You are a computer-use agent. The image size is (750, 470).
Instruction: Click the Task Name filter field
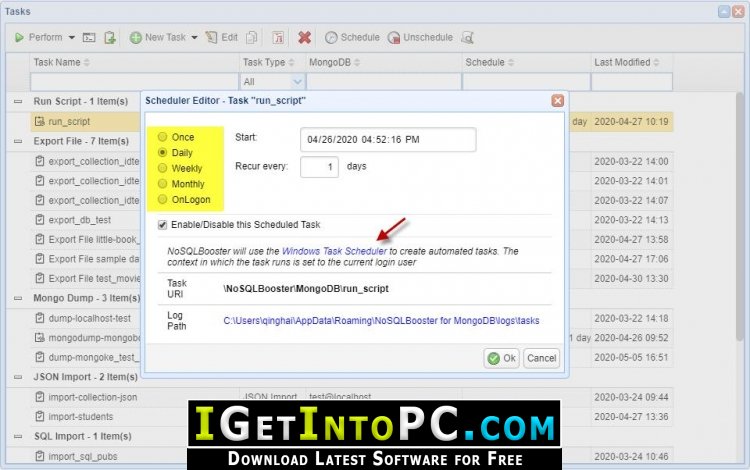point(134,82)
